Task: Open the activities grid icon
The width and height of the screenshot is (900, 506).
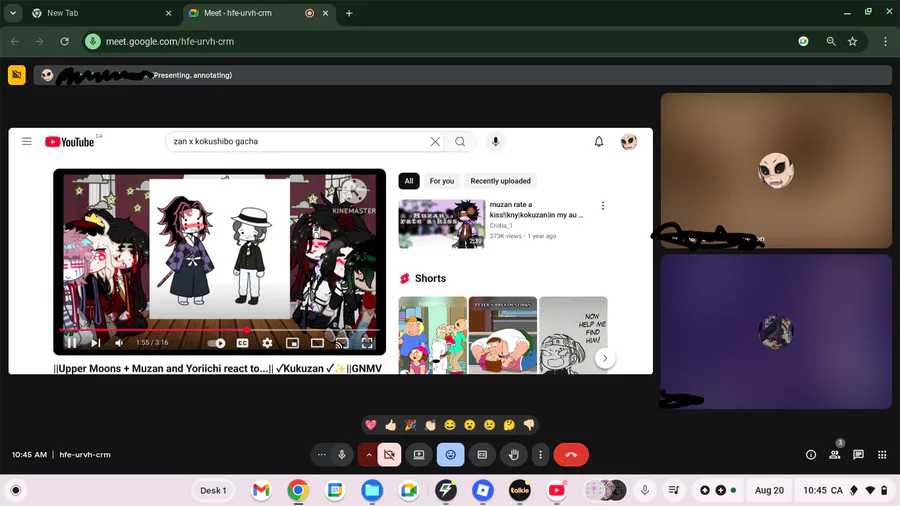Action: point(882,455)
